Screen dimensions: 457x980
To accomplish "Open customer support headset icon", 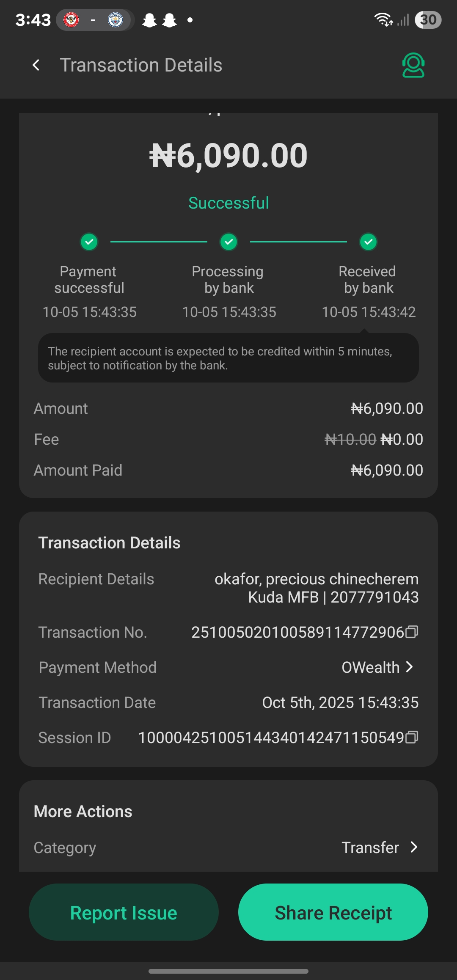I will pos(413,65).
